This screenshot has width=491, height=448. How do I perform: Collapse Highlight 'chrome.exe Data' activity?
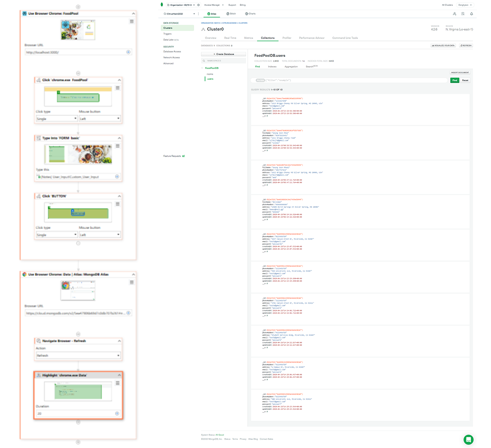[x=119, y=375]
